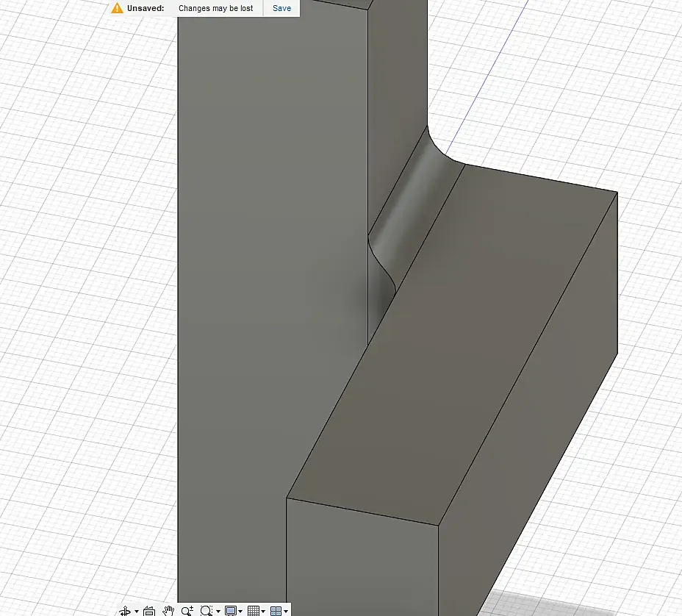Open the Display Settings monitor icon

[231, 611]
